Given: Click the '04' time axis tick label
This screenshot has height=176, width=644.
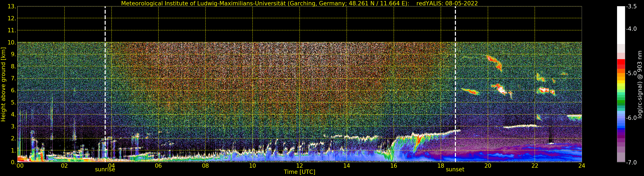Looking at the screenshot, I should (x=111, y=166).
